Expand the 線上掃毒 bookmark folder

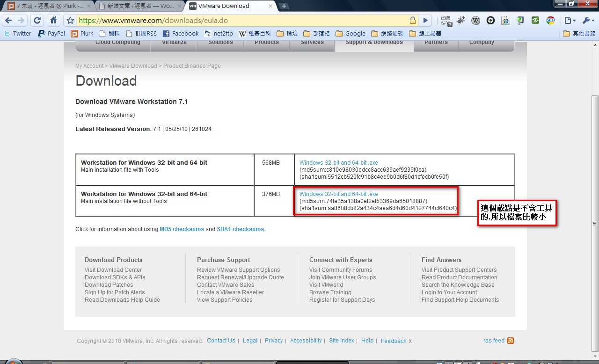coord(425,34)
